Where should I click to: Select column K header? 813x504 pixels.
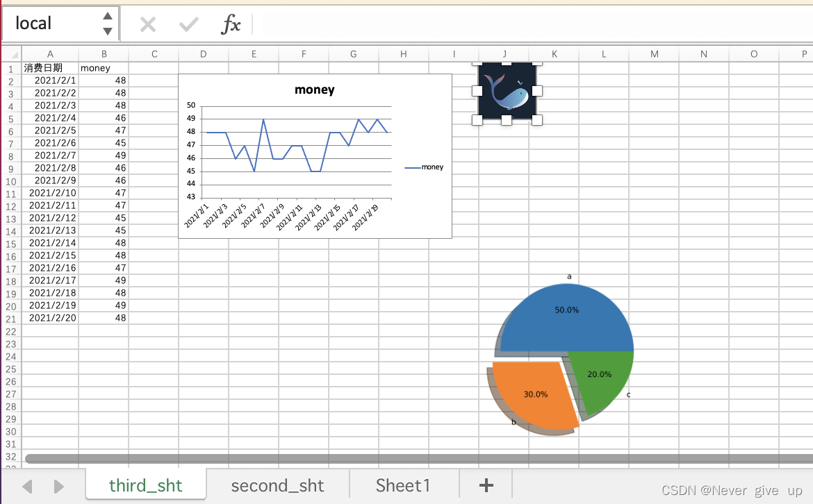[x=555, y=54]
